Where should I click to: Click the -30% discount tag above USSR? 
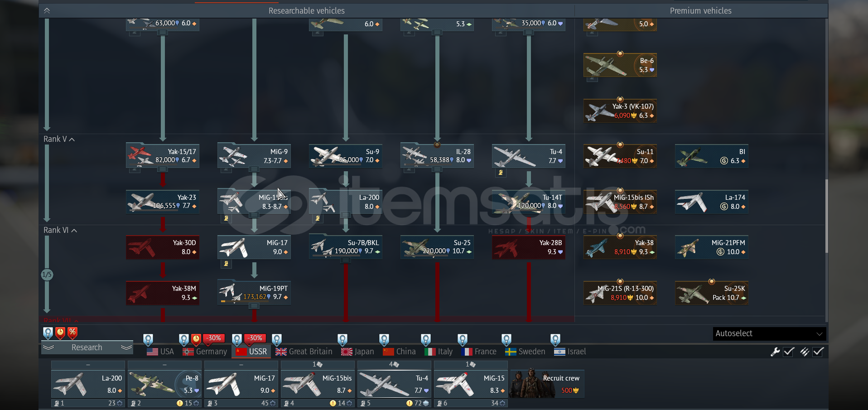point(255,338)
